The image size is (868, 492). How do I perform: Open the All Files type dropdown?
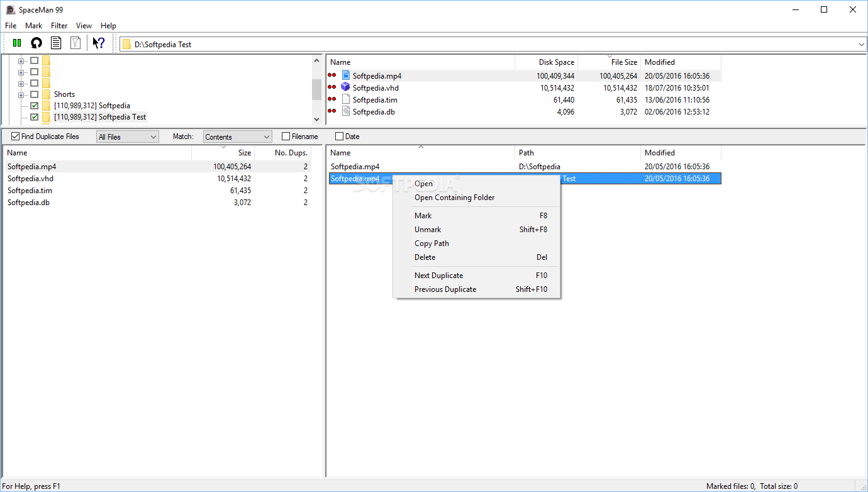click(128, 137)
